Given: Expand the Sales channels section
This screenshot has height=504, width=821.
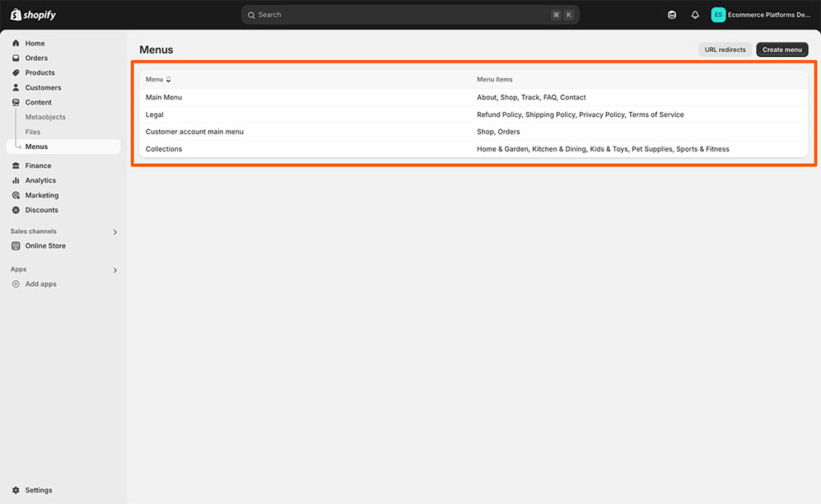Looking at the screenshot, I should point(115,232).
